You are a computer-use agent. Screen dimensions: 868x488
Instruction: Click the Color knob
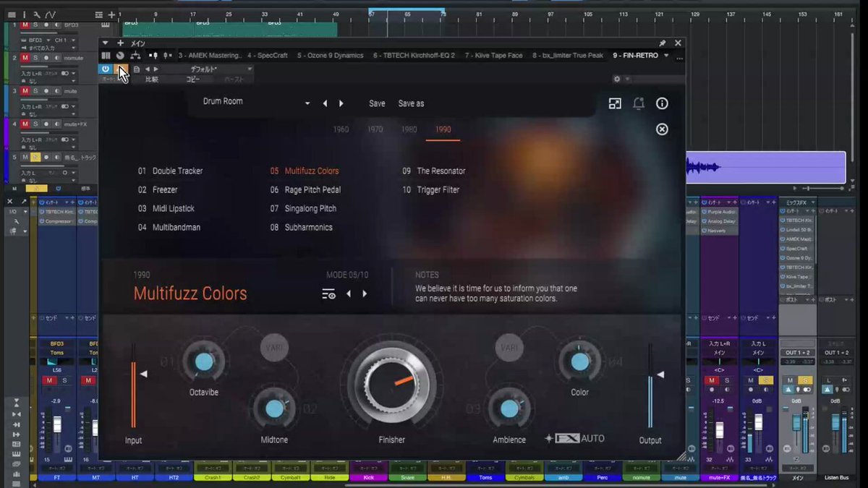[x=580, y=361]
